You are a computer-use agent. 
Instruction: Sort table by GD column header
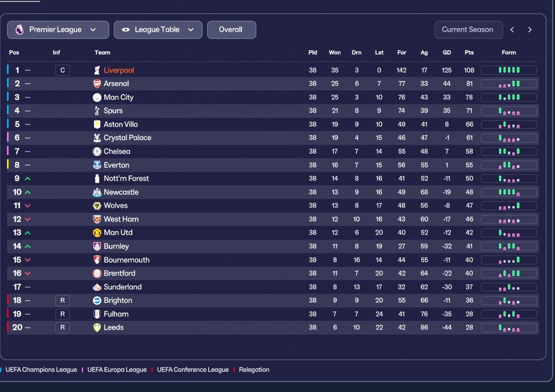447,52
